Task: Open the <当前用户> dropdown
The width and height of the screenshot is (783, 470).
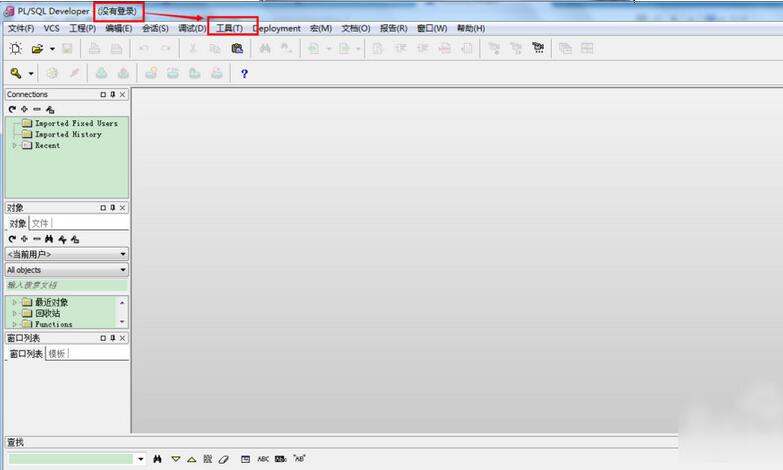Action: (x=67, y=255)
